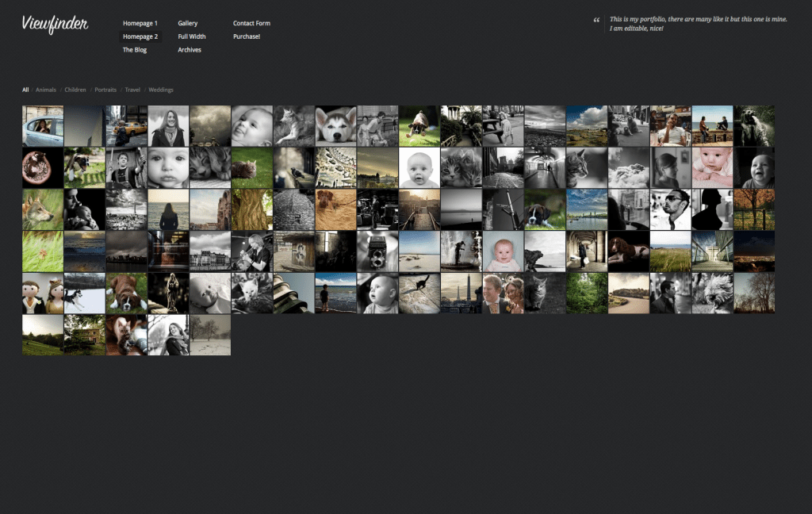The height and width of the screenshot is (514, 812).
Task: View the gnarled tree trunk photo
Action: pyautogui.click(x=252, y=210)
